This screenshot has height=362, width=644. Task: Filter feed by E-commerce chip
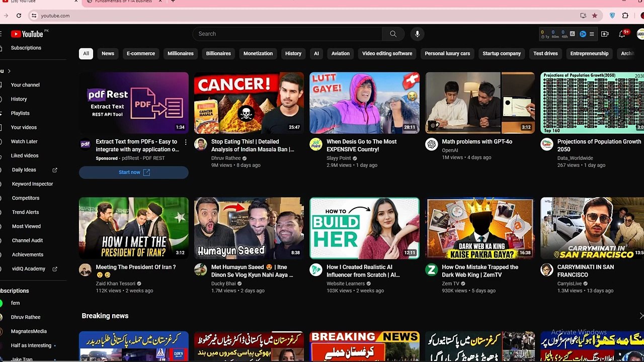[x=141, y=53]
